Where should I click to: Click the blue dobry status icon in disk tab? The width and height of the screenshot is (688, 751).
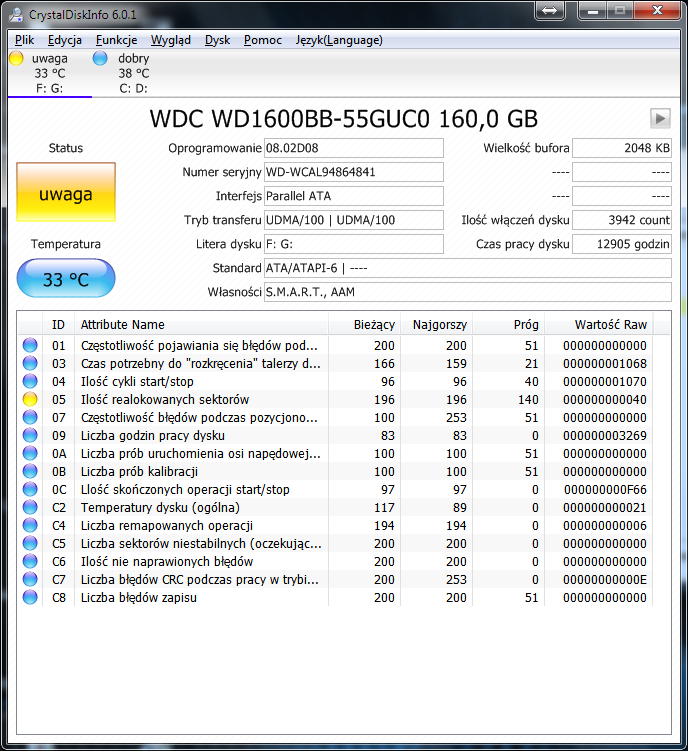pyautogui.click(x=100, y=58)
